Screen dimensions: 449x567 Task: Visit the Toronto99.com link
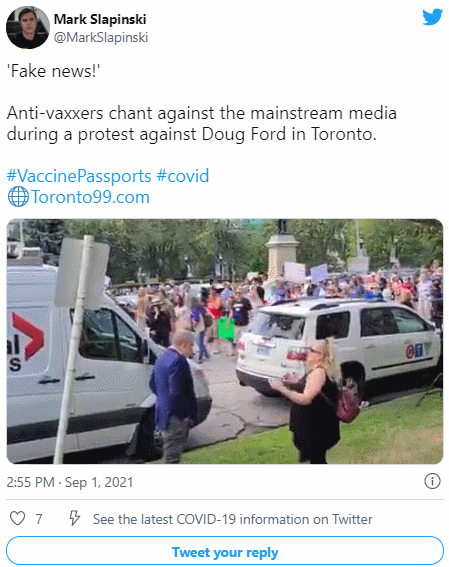coord(90,197)
